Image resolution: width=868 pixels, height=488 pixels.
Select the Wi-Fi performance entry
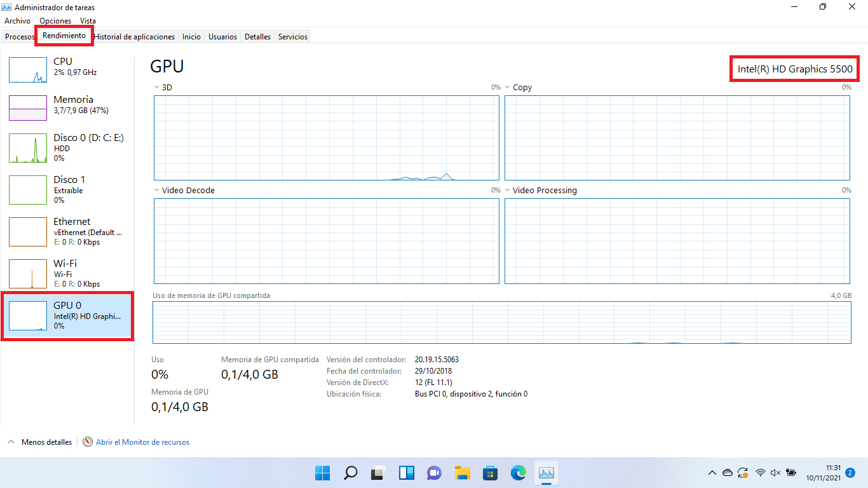point(67,273)
